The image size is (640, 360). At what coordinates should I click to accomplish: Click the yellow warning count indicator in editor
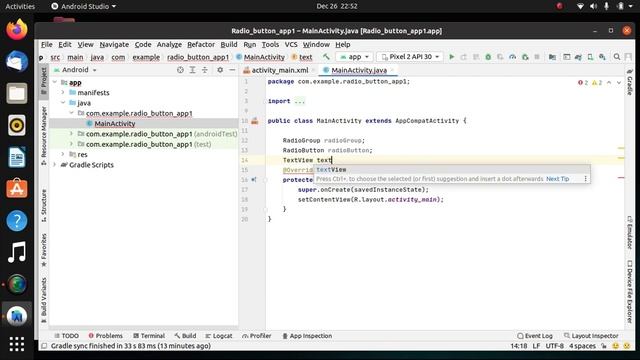click(597, 82)
